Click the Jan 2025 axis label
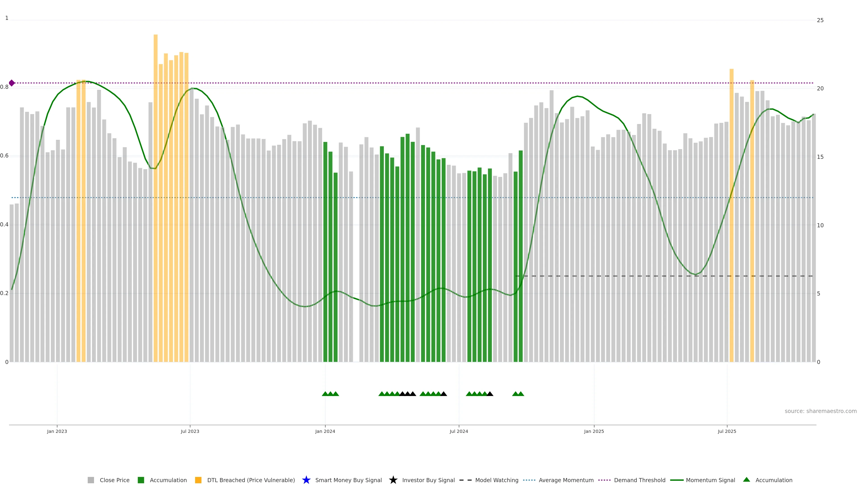The image size is (868, 488). 594,431
